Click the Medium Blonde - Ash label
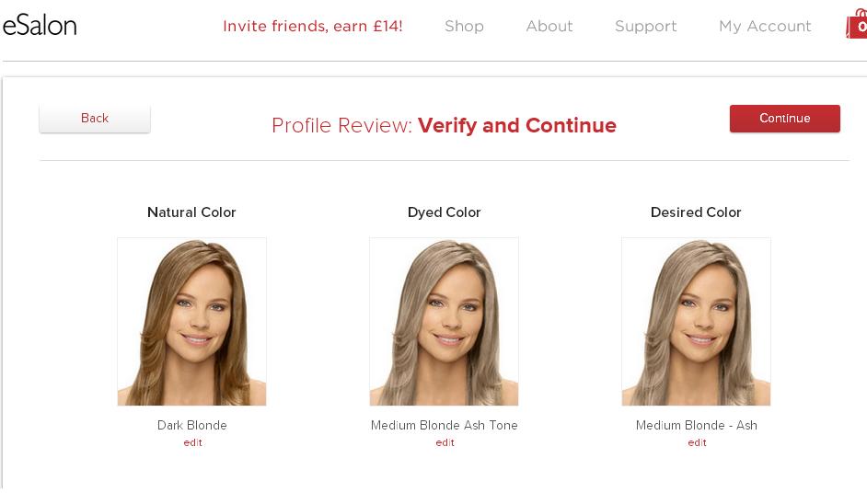 click(x=696, y=425)
